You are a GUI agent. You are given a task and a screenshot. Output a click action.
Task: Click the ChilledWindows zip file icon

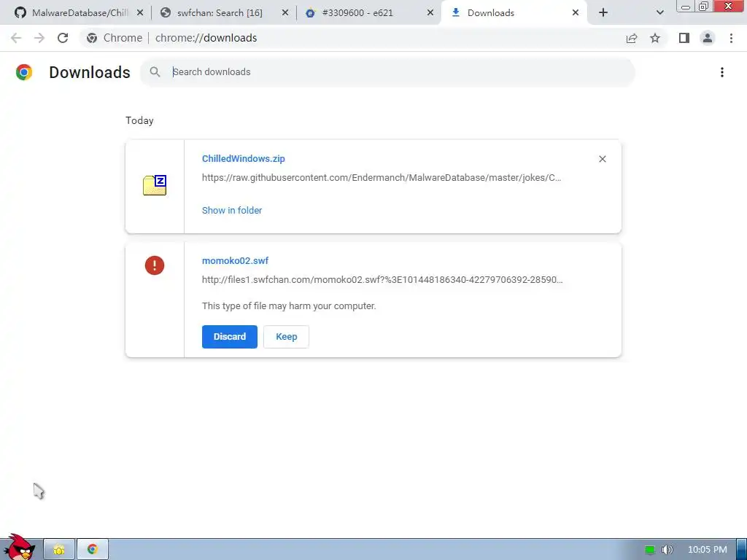(155, 185)
